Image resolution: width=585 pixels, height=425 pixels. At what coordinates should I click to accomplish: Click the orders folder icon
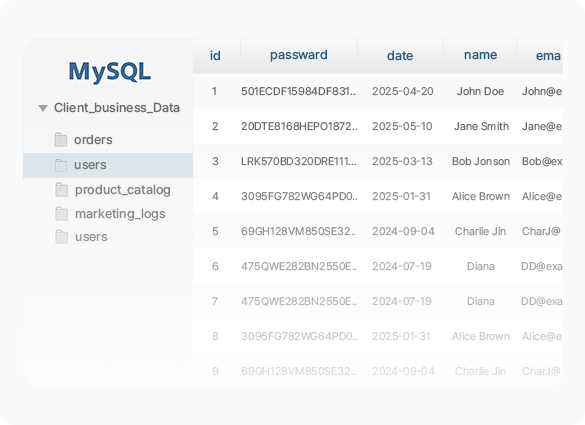[61, 140]
